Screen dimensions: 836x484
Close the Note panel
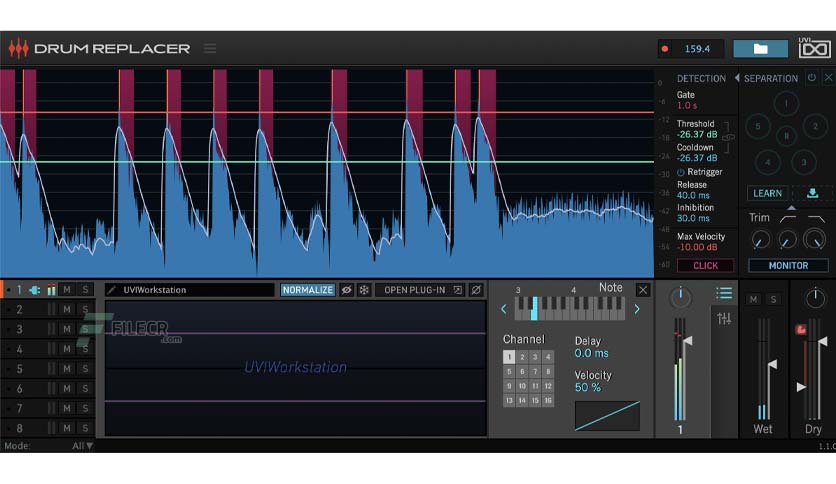coord(642,290)
